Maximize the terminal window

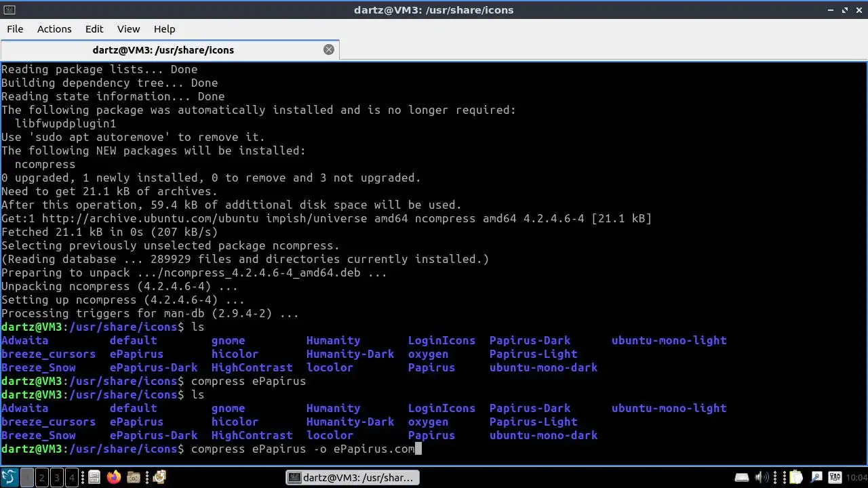tap(845, 10)
